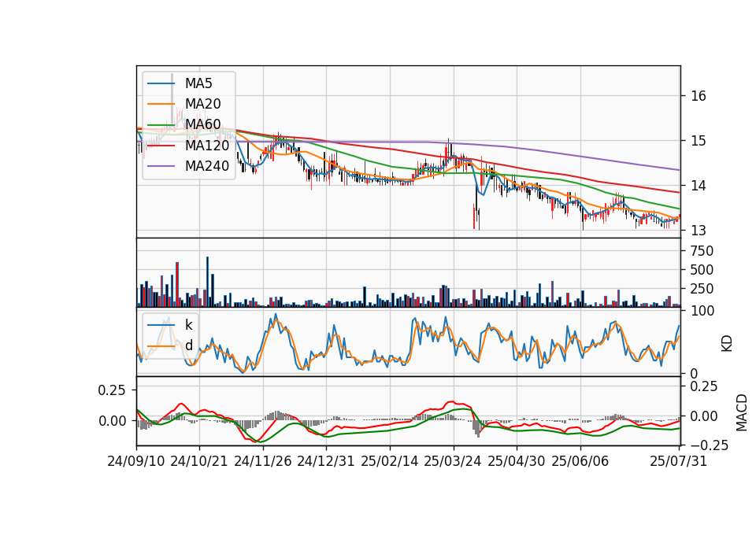Click the k legend label in KD panel
The height and width of the screenshot is (543, 756).
point(188,325)
